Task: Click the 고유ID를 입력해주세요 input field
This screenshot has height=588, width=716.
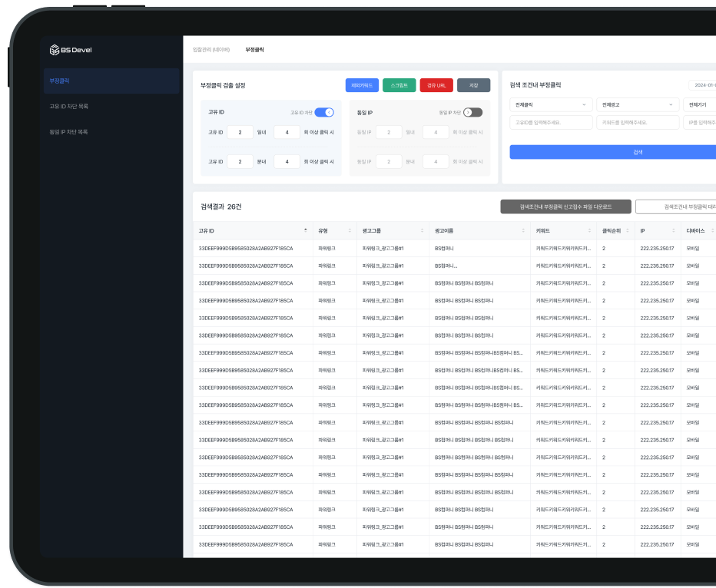Action: click(x=551, y=123)
